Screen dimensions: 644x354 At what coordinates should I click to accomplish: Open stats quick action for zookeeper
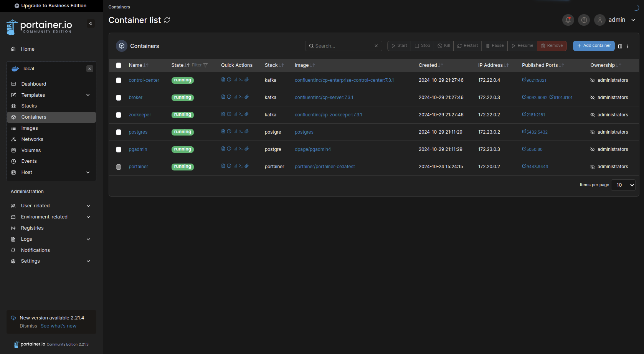coord(235,114)
